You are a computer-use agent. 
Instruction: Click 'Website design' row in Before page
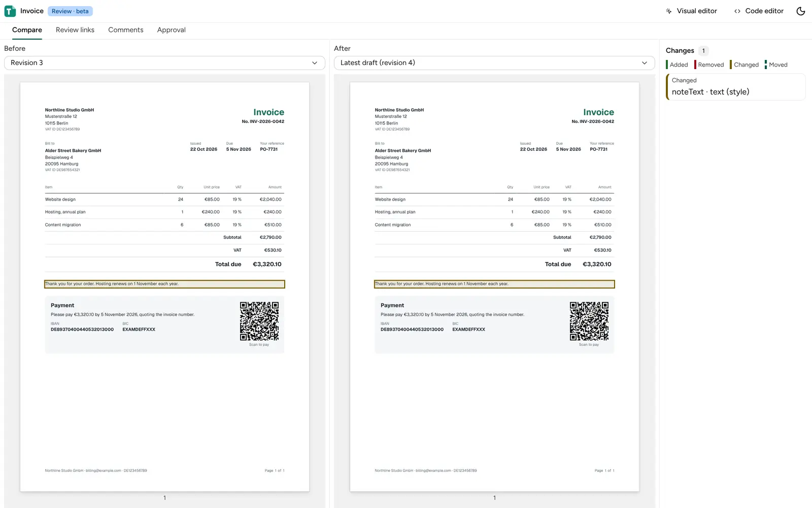164,200
